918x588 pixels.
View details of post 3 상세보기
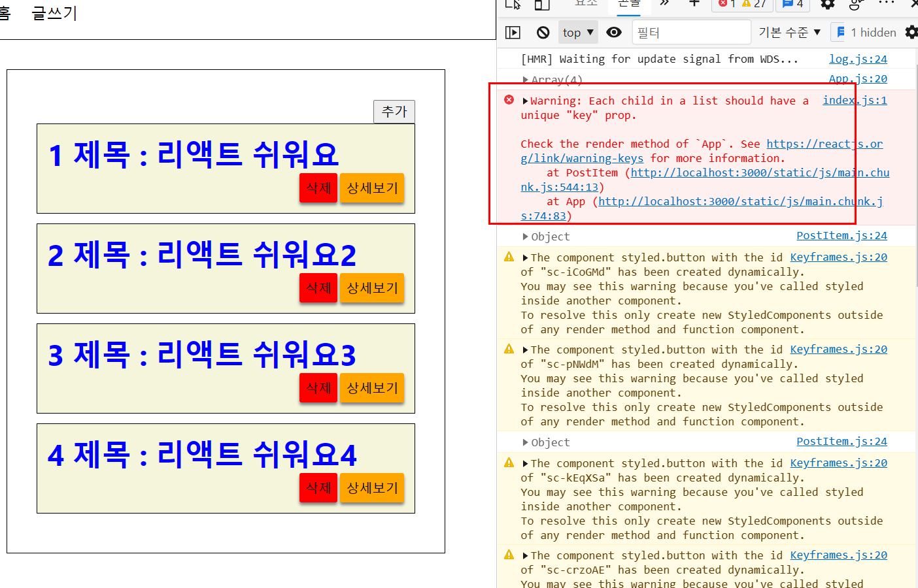coord(372,388)
